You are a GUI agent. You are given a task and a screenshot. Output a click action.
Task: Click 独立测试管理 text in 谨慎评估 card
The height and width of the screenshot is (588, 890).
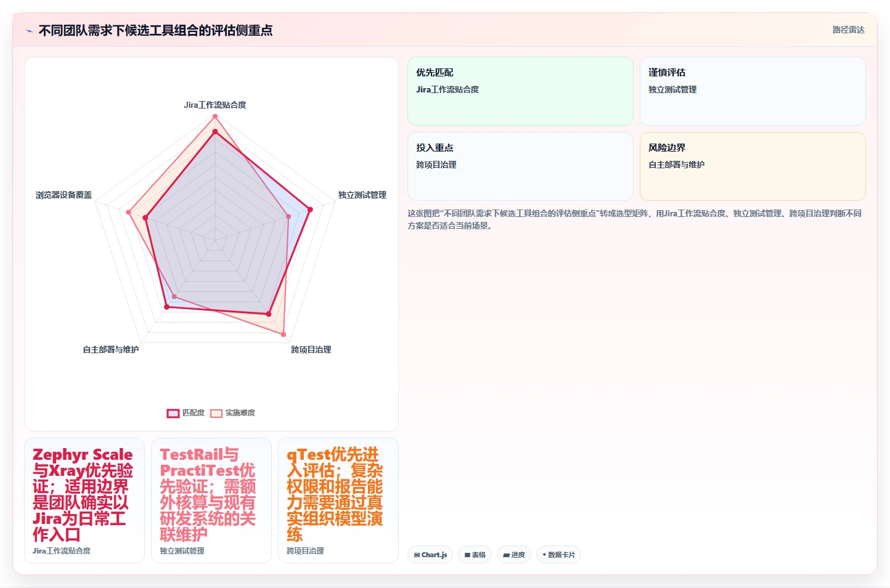click(x=672, y=89)
